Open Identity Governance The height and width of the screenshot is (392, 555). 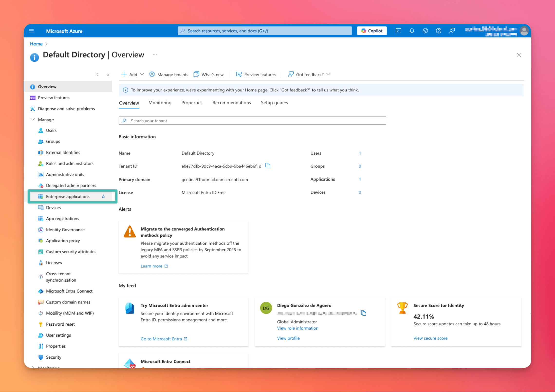click(65, 230)
